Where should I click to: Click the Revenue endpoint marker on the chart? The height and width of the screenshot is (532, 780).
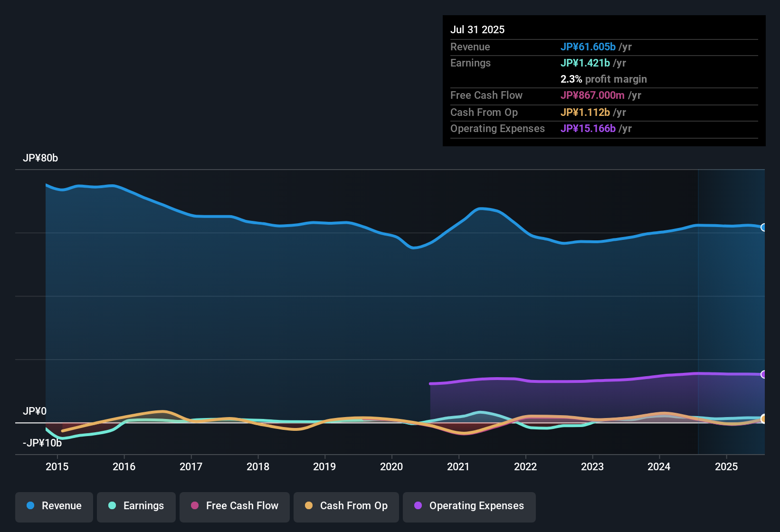[763, 228]
